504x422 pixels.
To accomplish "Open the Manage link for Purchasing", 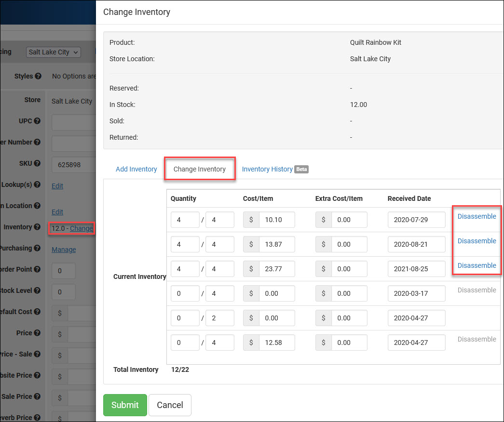I will pyautogui.click(x=64, y=250).
